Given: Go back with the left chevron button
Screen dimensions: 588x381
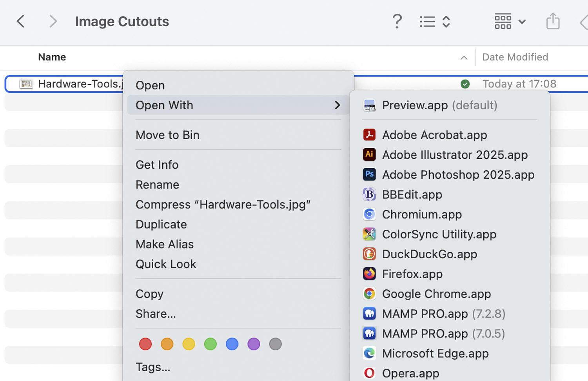Looking at the screenshot, I should [21, 21].
